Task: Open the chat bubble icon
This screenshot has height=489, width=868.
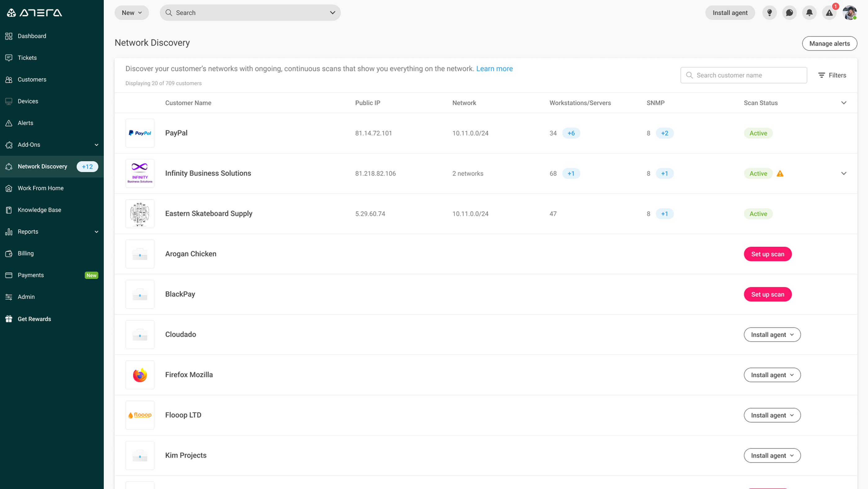Action: tap(790, 13)
